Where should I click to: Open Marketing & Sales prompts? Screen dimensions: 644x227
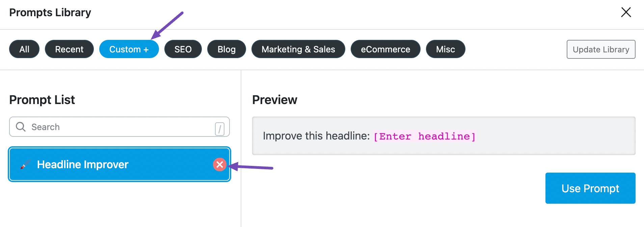point(298,49)
